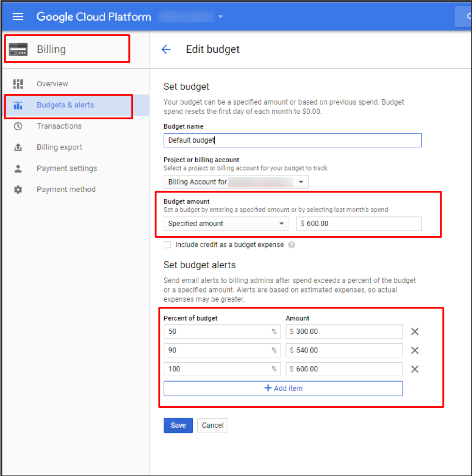The width and height of the screenshot is (472, 476).
Task: Open Payment method gear settings
Action: (18, 189)
